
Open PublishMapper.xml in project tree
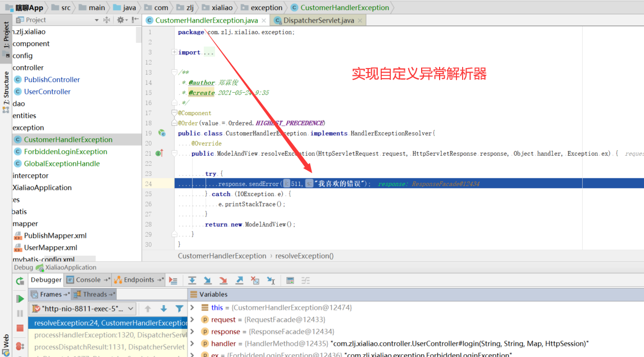tap(55, 235)
